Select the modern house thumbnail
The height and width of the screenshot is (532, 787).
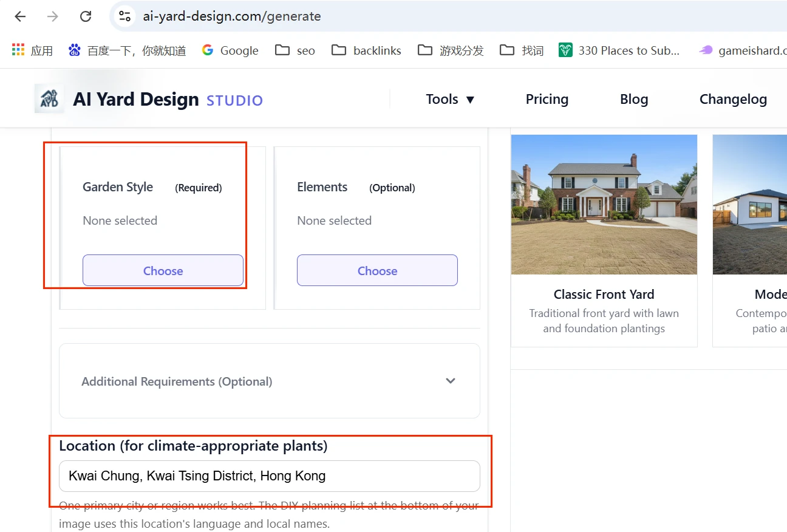(750, 205)
